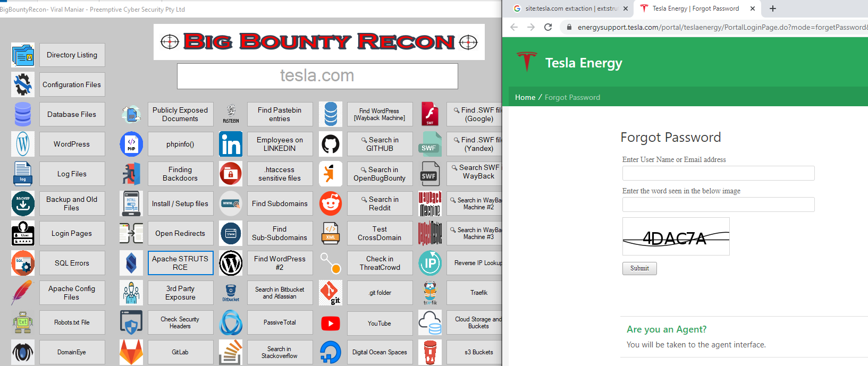
Task: Click the Are you an Agent? link
Action: tap(667, 329)
